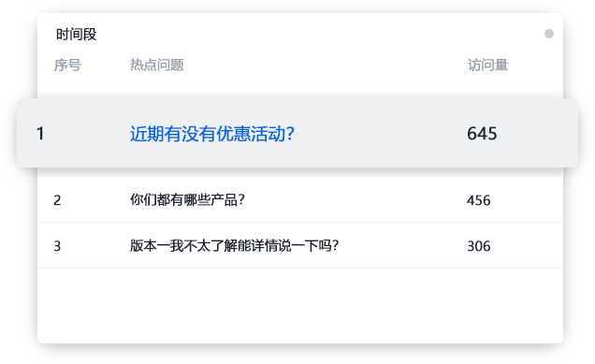
Task: Select the 版本一我不太了解能详情说一下吗? question
Action: [x=234, y=245]
